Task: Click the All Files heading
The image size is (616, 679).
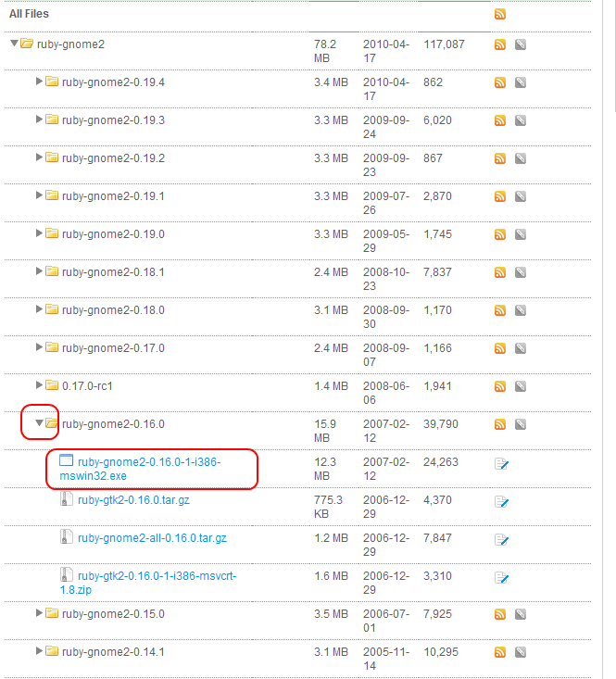Action: (x=29, y=14)
